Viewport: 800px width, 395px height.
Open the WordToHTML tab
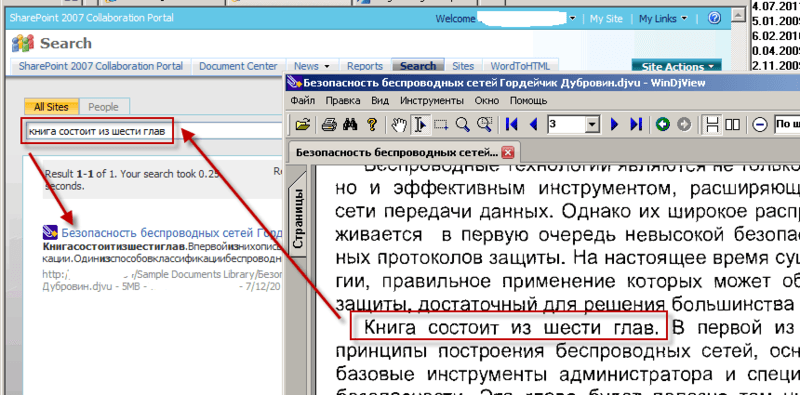coord(520,66)
